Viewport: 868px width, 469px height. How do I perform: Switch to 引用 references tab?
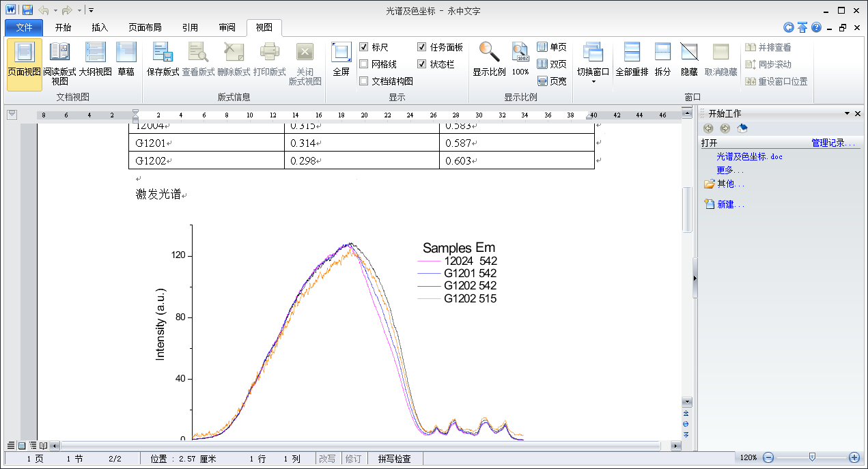click(190, 28)
